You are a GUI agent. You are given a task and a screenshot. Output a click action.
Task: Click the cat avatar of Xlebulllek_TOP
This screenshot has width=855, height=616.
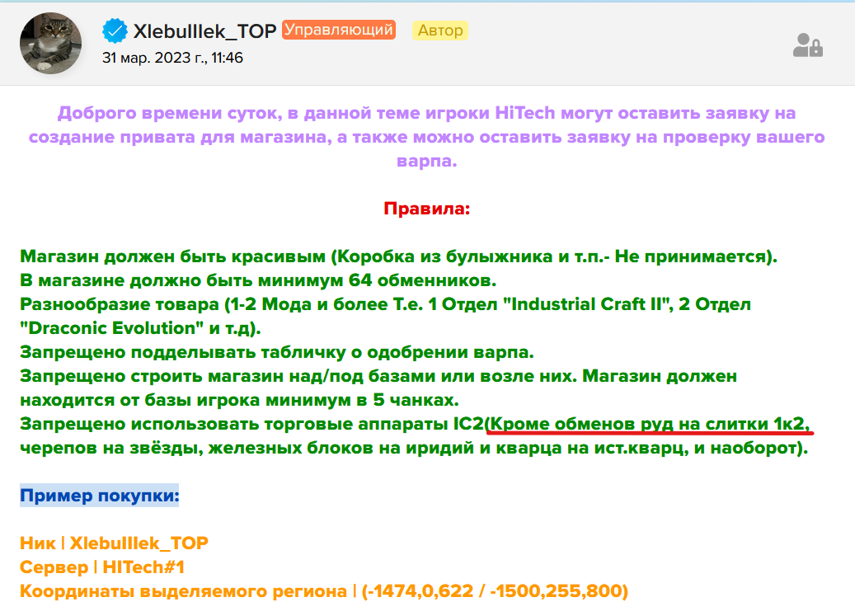tap(50, 43)
